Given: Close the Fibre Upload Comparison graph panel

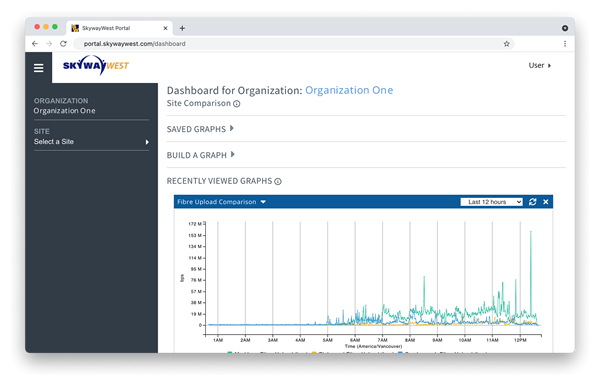Looking at the screenshot, I should click(x=546, y=202).
